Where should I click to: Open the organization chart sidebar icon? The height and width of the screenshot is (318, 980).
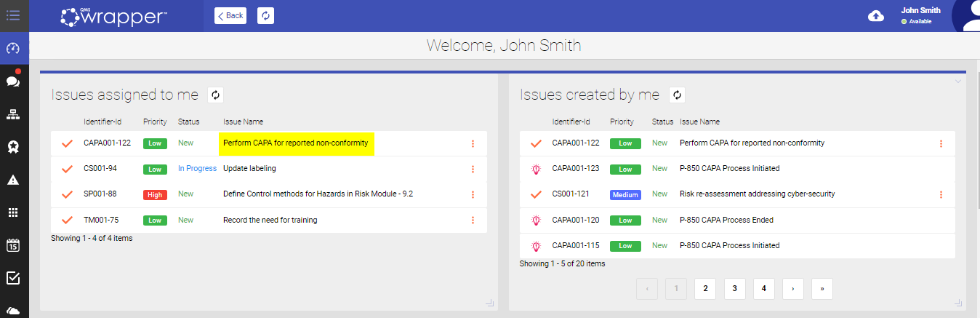tap(13, 114)
